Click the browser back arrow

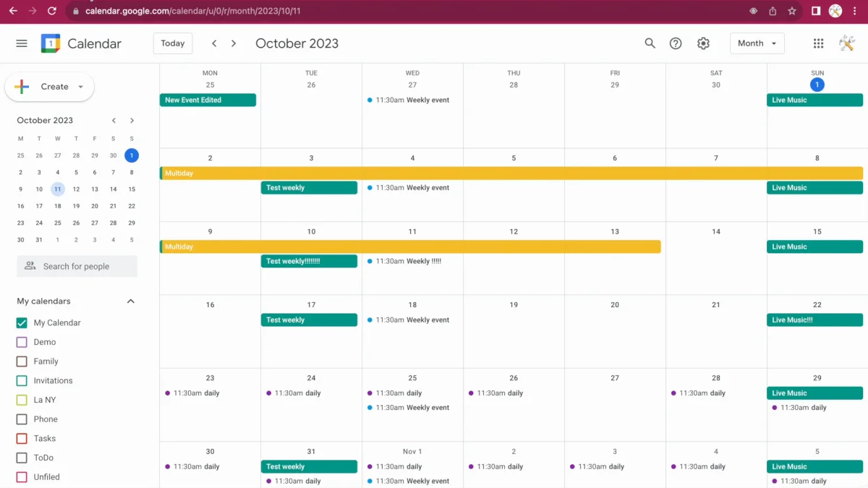(13, 11)
